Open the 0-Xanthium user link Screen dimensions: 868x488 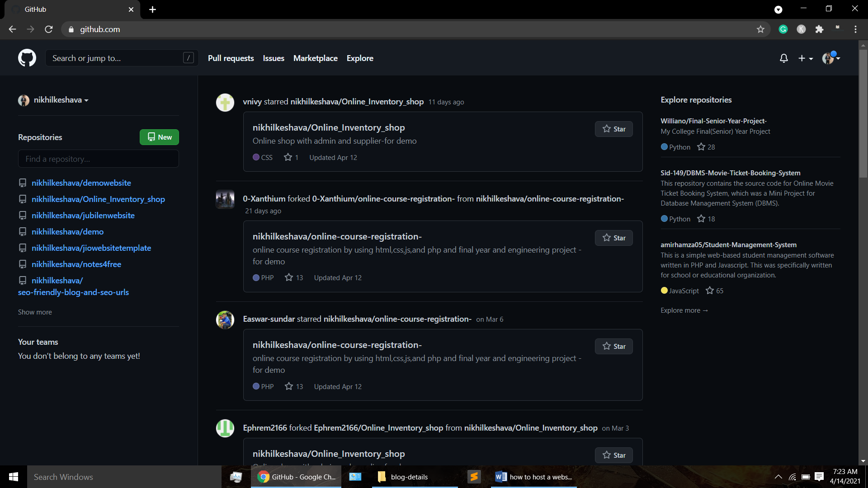coord(264,199)
